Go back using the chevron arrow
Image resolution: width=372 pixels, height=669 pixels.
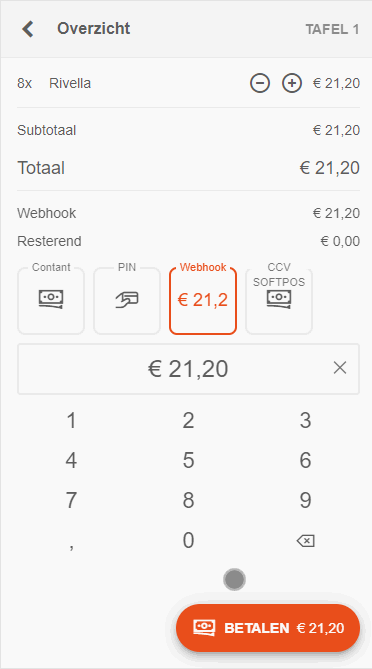[28, 29]
